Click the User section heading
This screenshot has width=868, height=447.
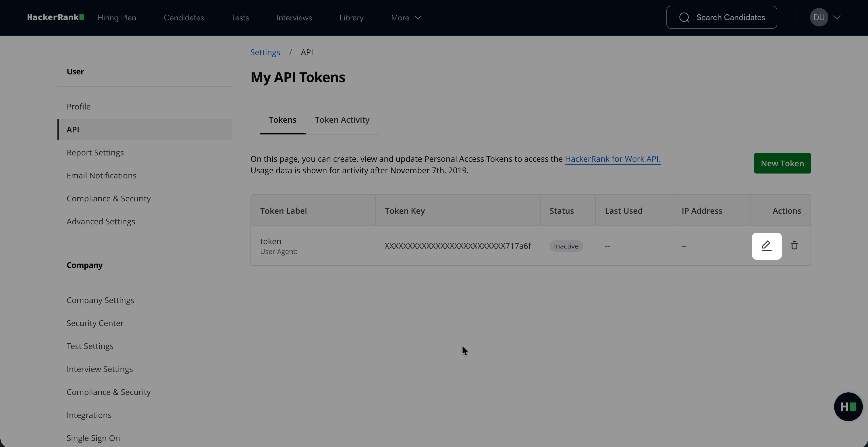tap(75, 72)
